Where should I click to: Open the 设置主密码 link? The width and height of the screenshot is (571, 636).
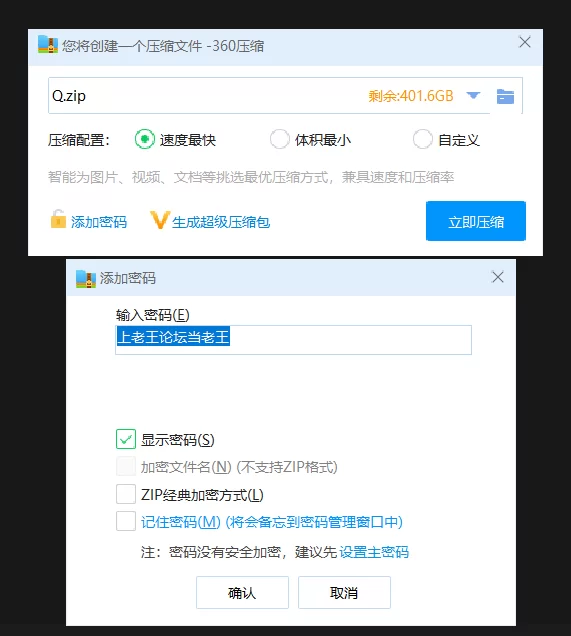(374, 552)
